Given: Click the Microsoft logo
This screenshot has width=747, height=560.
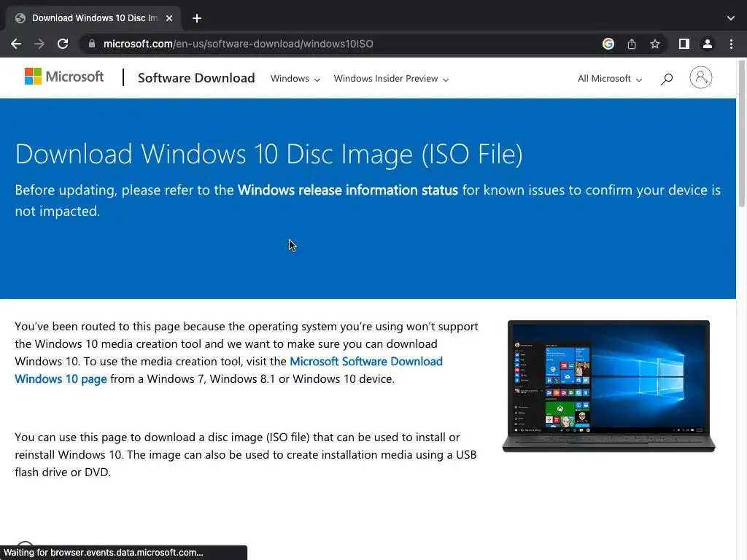Looking at the screenshot, I should pos(64,76).
